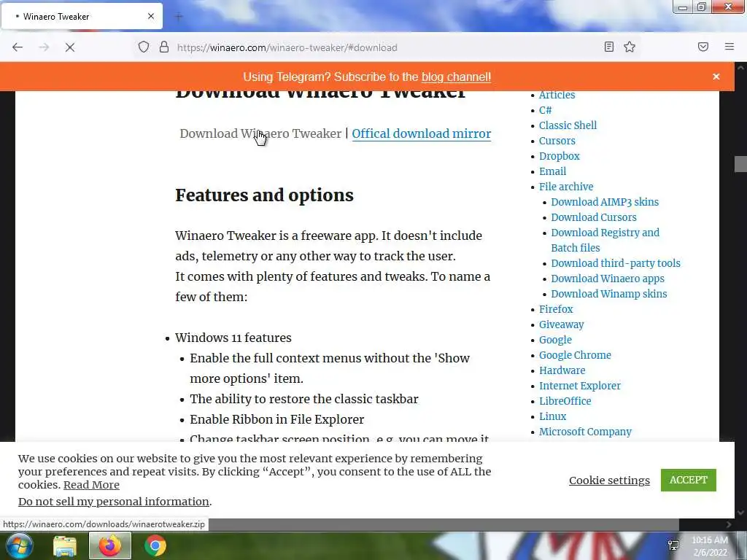Click Do not sell my personal information

(113, 502)
